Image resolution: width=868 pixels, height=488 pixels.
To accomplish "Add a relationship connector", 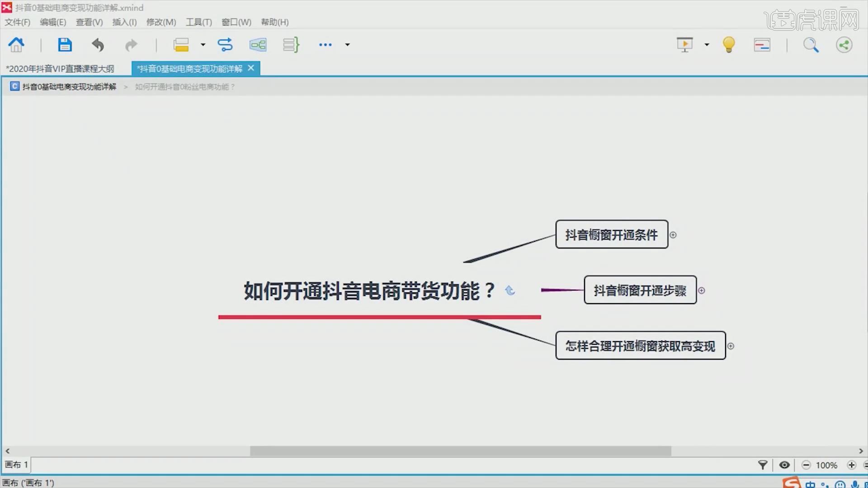I will (x=225, y=45).
